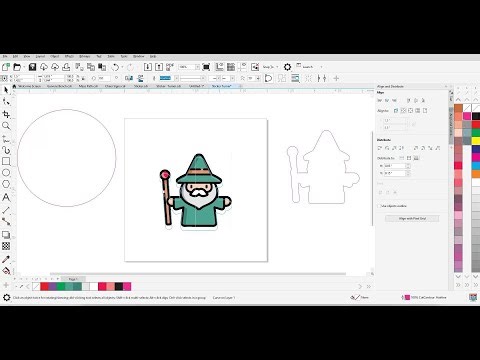Select the Pick tool in the toolbox
Screen dimensions: 480x360
(6, 90)
